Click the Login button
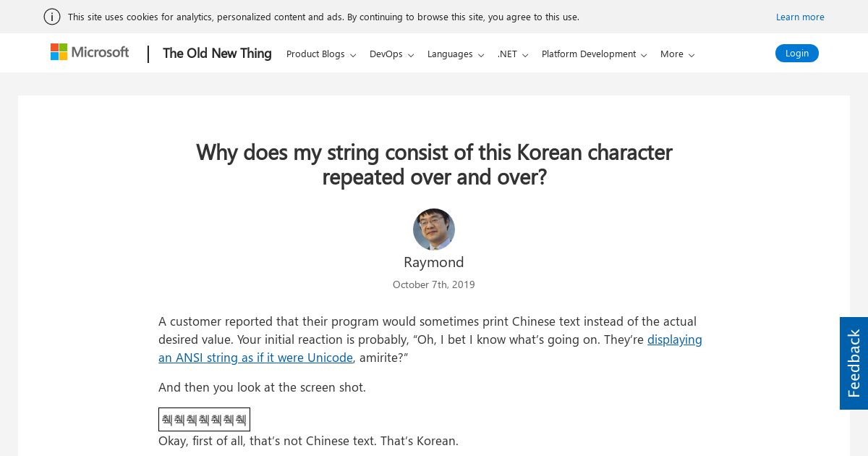868x456 pixels. coord(797,53)
